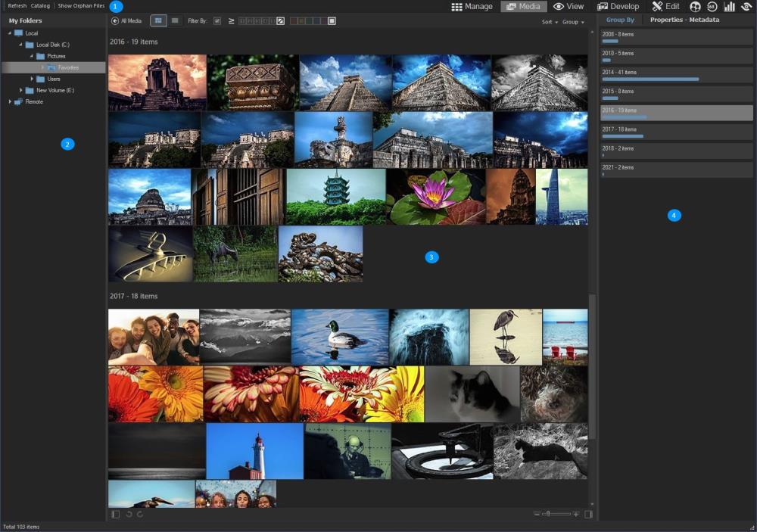
Task: Open the Group dropdown
Action: click(x=572, y=22)
